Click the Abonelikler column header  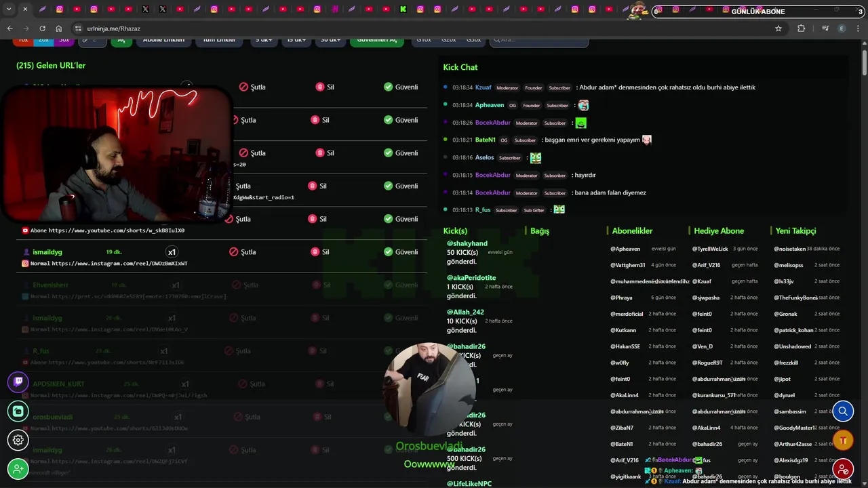click(x=632, y=231)
